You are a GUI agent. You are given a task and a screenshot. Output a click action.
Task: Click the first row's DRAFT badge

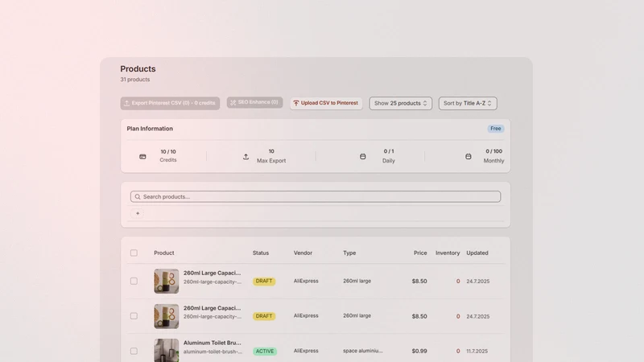264,281
